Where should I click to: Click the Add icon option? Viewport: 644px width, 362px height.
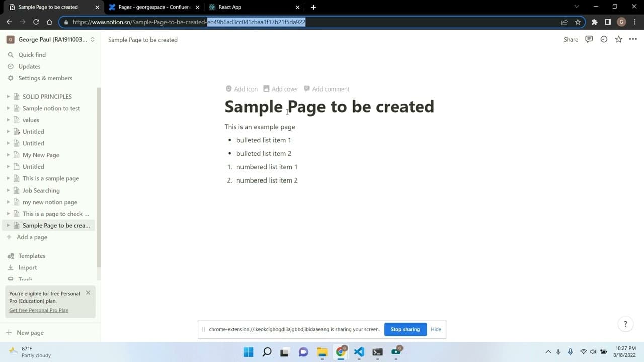coord(242,89)
